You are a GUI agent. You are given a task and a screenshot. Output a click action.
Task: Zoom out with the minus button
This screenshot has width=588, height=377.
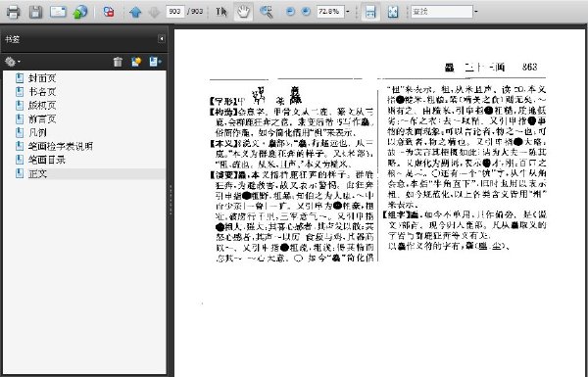[x=290, y=12]
